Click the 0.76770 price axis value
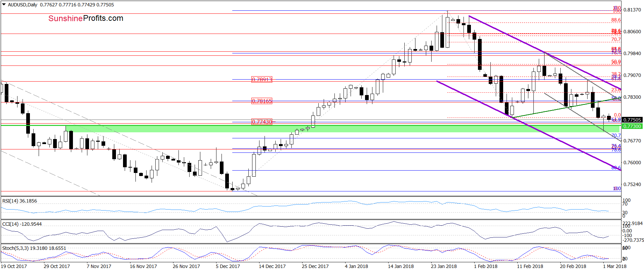Screen dimensions: 644x271 click(632, 141)
